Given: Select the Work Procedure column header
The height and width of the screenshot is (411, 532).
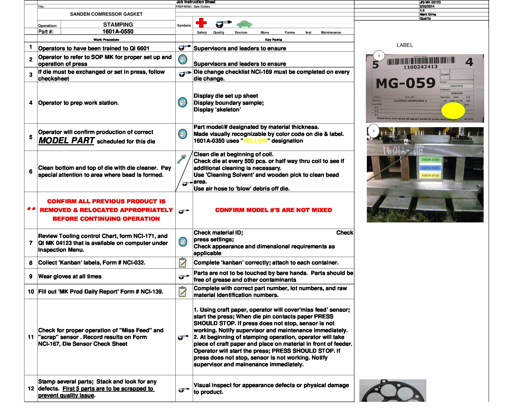Looking at the screenshot, I should click(106, 39).
